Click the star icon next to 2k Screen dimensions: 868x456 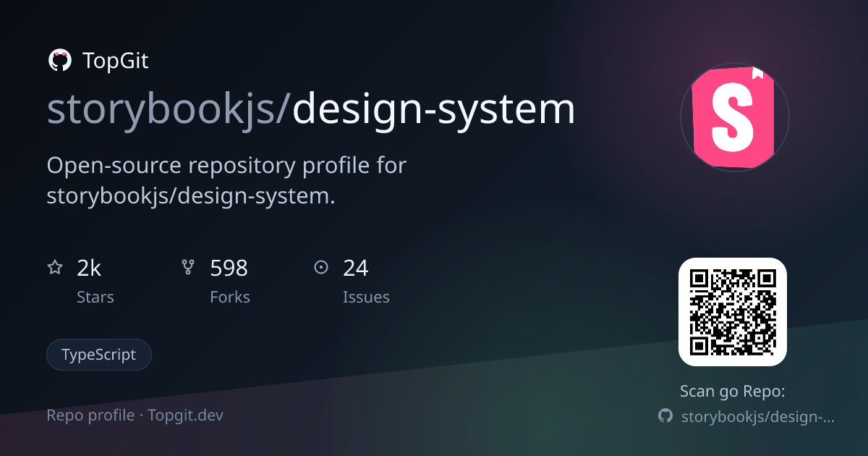[x=55, y=268]
